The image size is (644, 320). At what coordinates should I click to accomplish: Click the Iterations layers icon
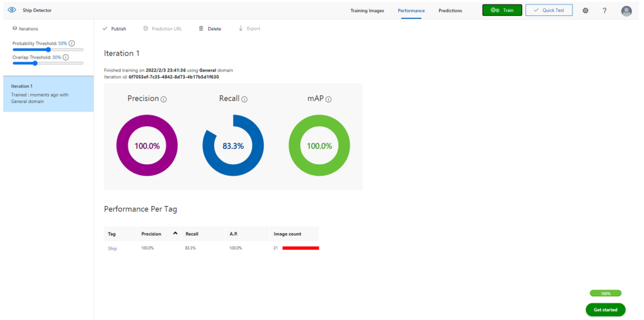pos(15,29)
